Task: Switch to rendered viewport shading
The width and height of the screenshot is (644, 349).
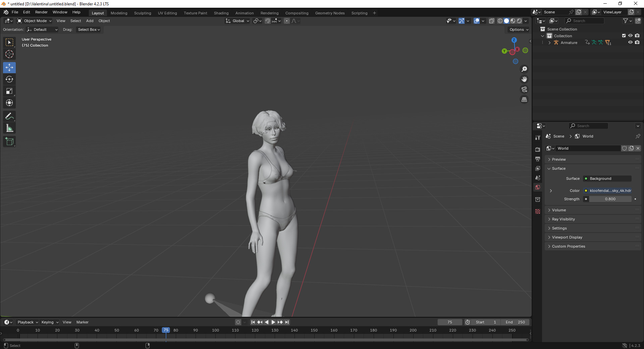Action: [x=519, y=21]
